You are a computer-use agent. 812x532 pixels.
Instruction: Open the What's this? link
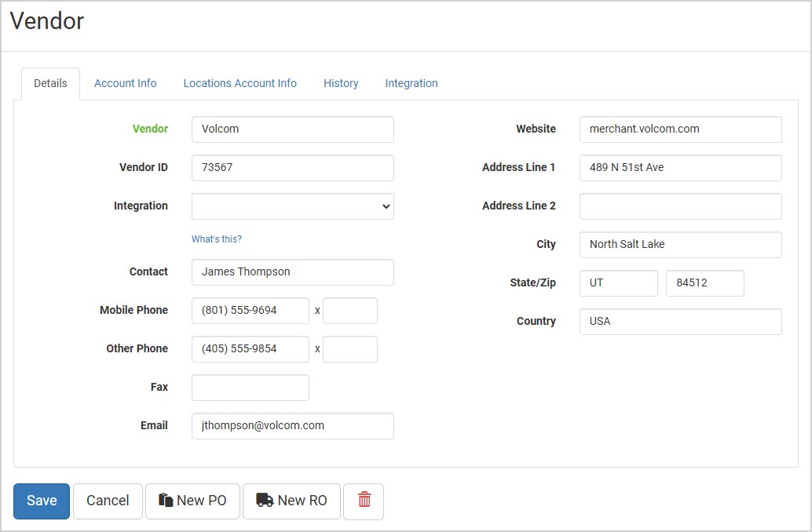[x=217, y=239]
